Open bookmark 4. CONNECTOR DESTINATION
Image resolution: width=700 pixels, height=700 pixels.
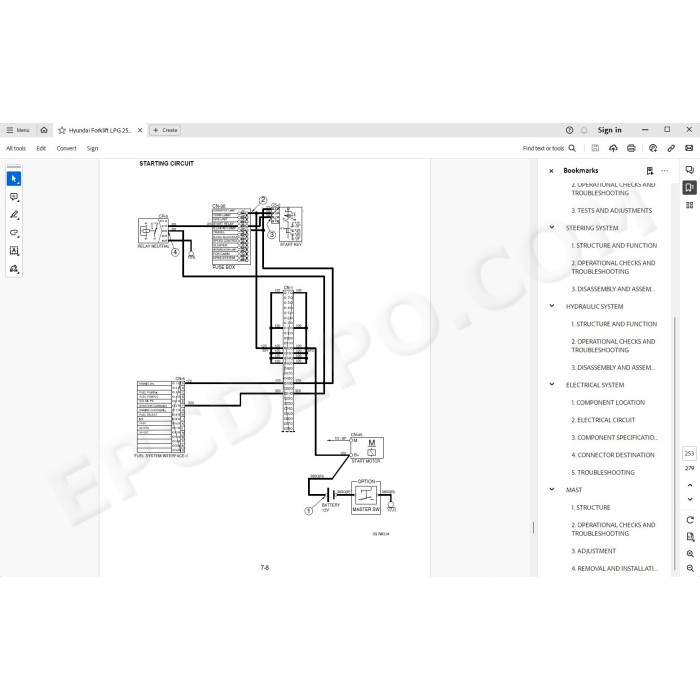[612, 455]
